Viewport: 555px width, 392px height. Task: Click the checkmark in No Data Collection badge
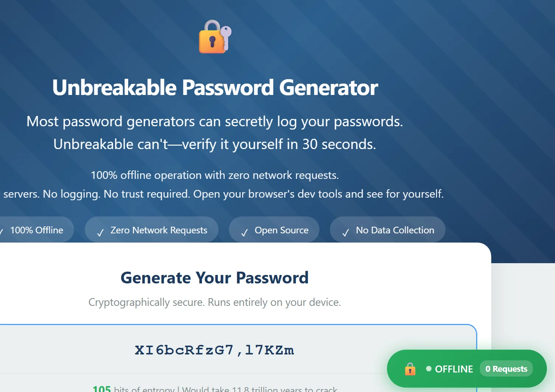pyautogui.click(x=345, y=232)
